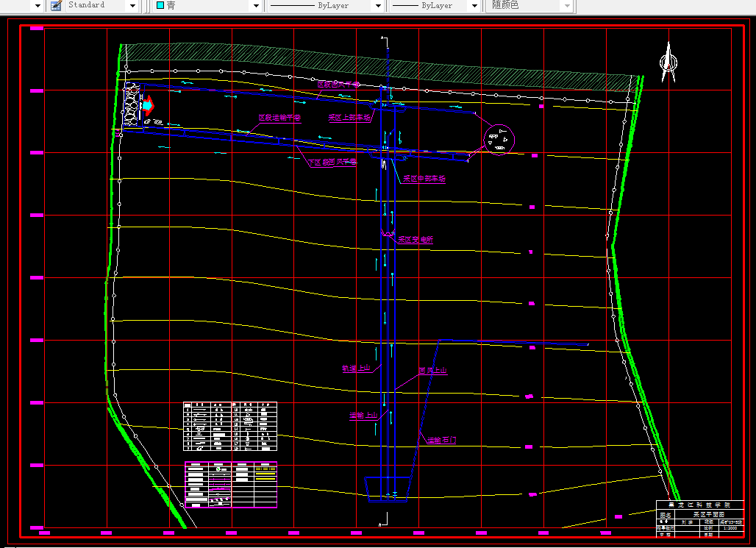This screenshot has width=756, height=548.
Task: Select the label 回风上山
Action: coord(432,371)
